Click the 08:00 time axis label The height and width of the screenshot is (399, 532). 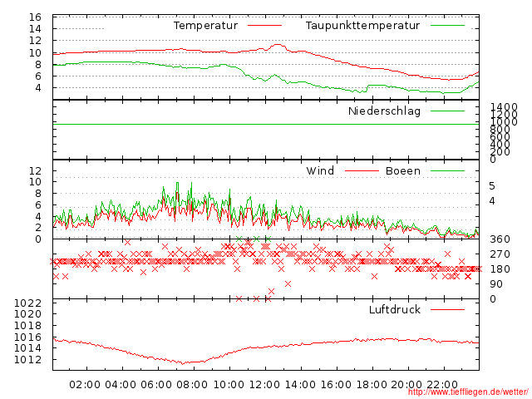(193, 384)
